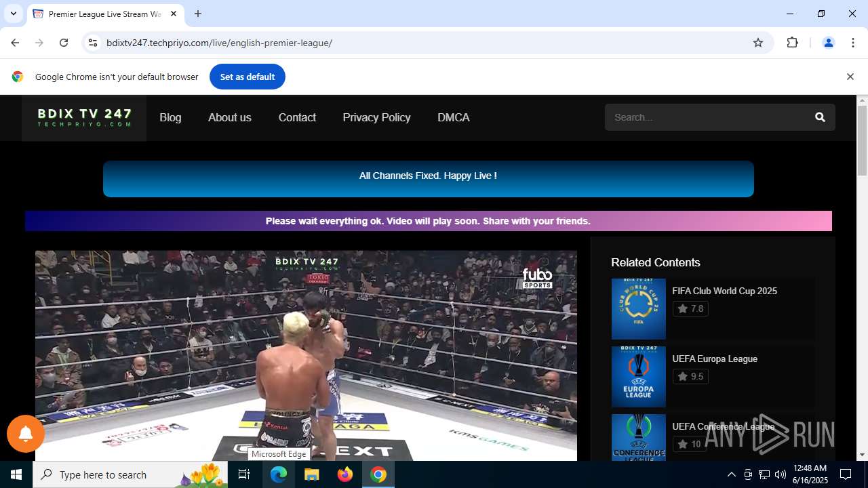Open the Action Center notifications icon

[x=846, y=474]
